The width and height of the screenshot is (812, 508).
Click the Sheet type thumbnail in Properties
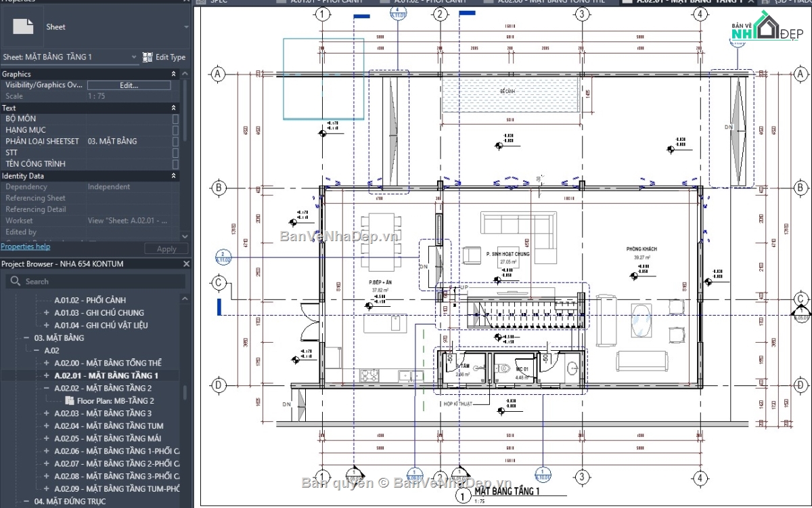[x=24, y=27]
